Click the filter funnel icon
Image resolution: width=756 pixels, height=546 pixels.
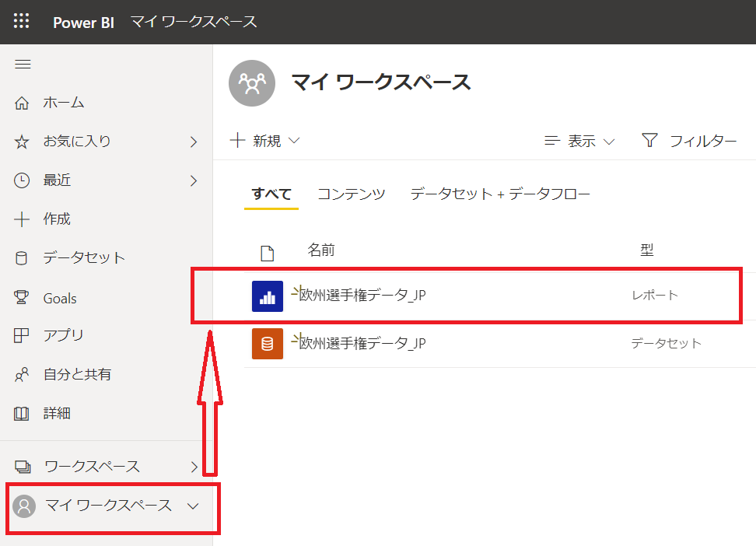649,141
